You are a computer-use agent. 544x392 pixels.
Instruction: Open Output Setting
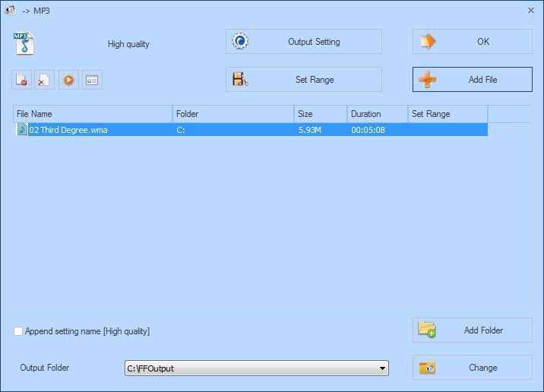pos(304,42)
